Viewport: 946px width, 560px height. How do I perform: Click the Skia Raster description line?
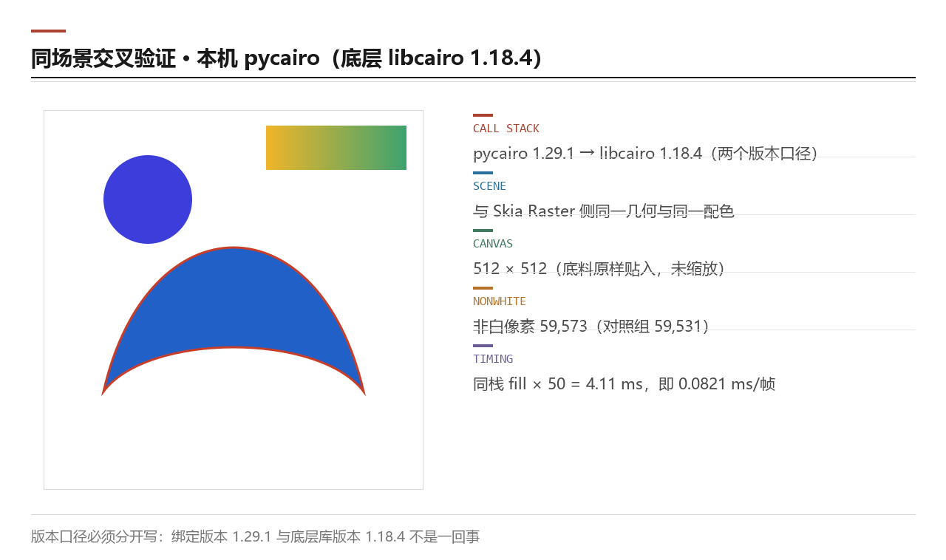click(x=604, y=211)
